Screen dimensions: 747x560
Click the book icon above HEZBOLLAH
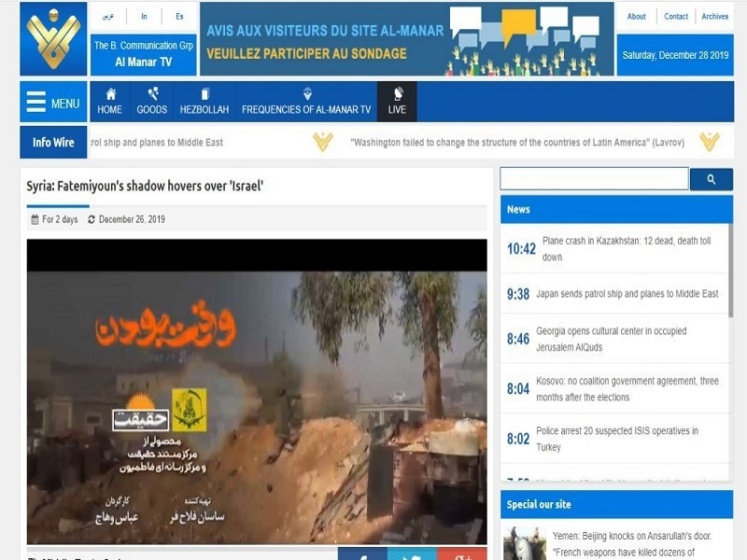pos(205,93)
